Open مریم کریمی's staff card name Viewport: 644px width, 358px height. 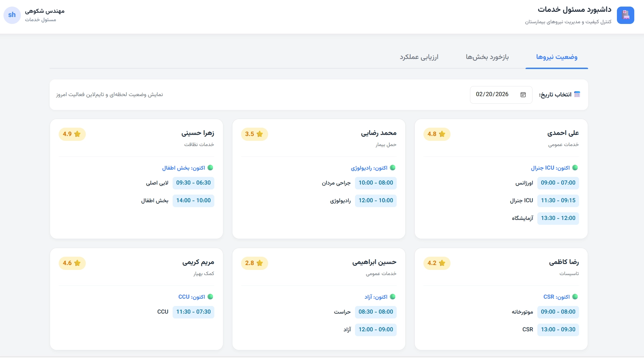(198, 262)
